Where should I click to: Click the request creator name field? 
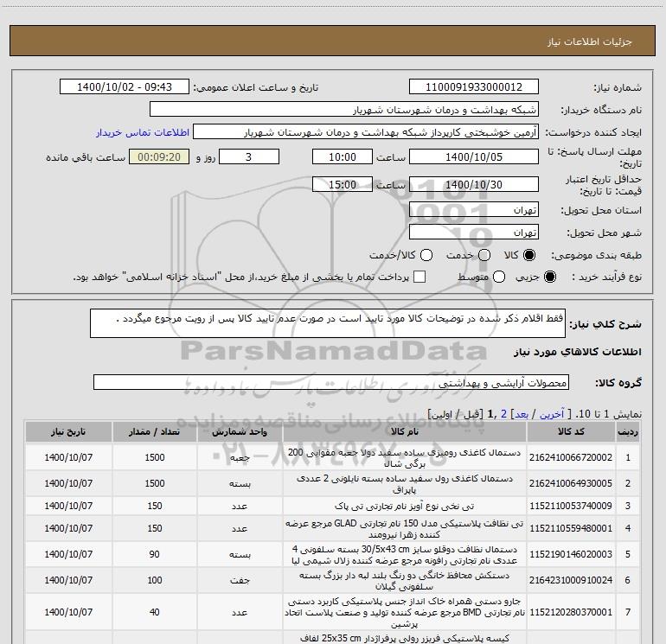(x=366, y=132)
